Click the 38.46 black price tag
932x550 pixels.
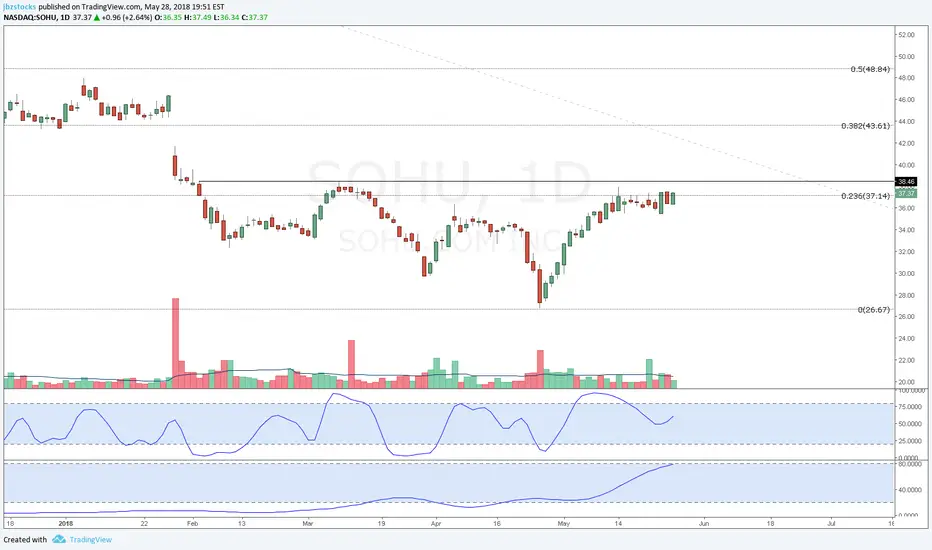[x=906, y=181]
